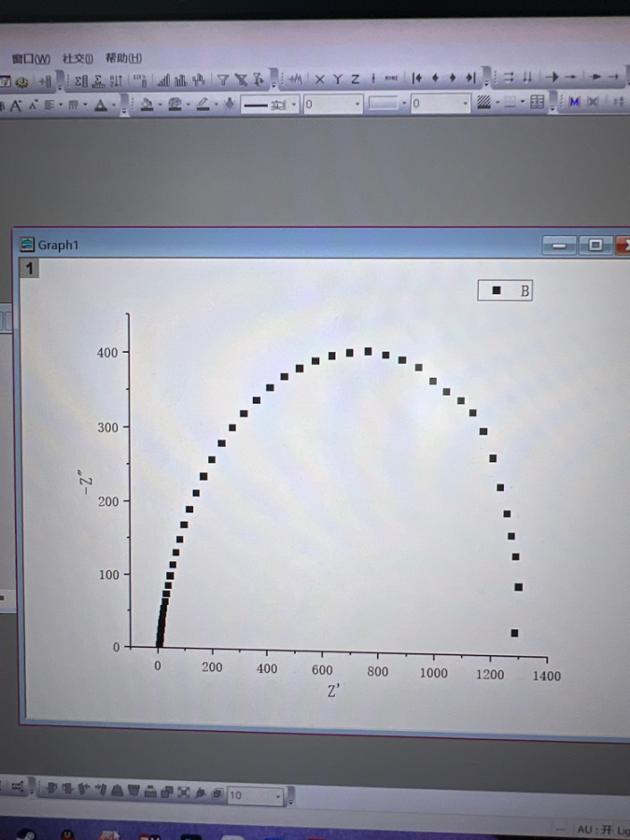This screenshot has width=630, height=840.
Task: Open the 帮助(H) menu
Action: pos(123,58)
